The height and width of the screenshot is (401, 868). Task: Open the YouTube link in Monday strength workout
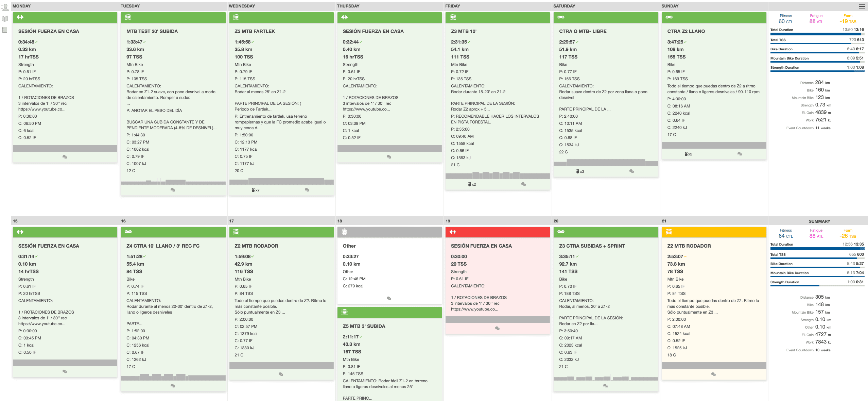click(41, 109)
